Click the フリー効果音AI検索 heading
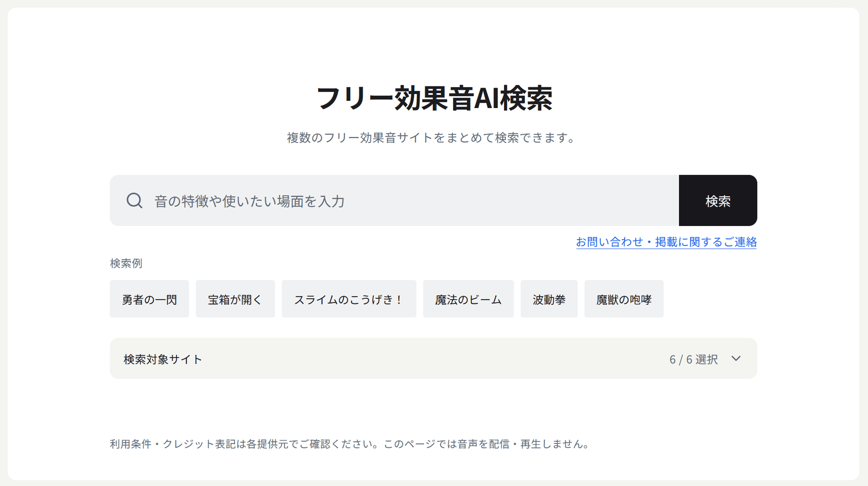This screenshot has width=868, height=486. click(434, 98)
